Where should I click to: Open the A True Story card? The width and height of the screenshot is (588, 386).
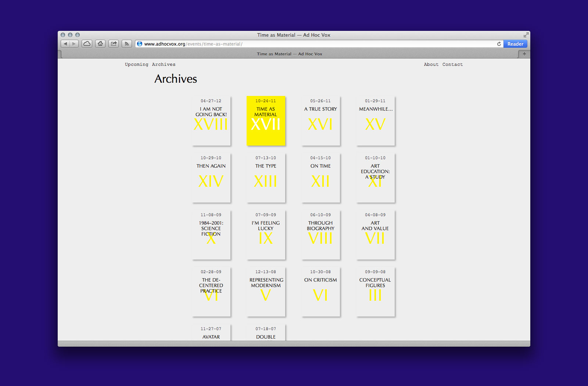[320, 121]
